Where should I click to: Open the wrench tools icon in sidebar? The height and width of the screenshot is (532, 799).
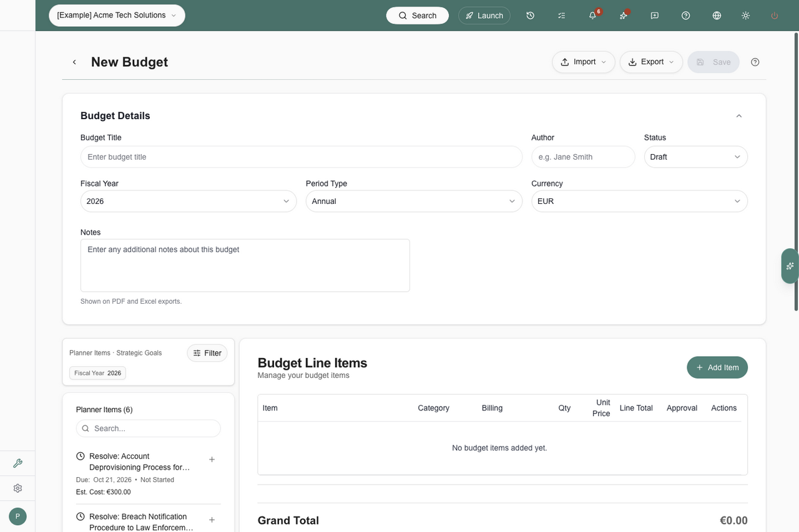pos(17,463)
